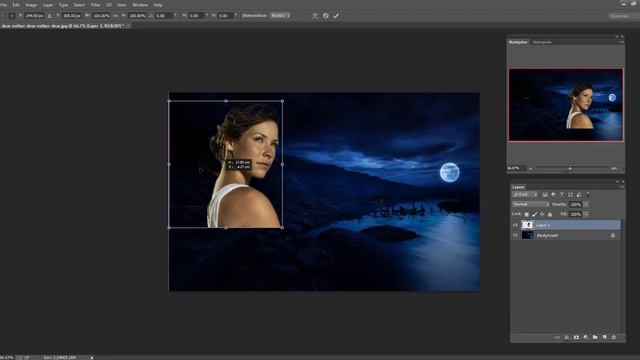Filter for shape layers icon

pos(570,195)
